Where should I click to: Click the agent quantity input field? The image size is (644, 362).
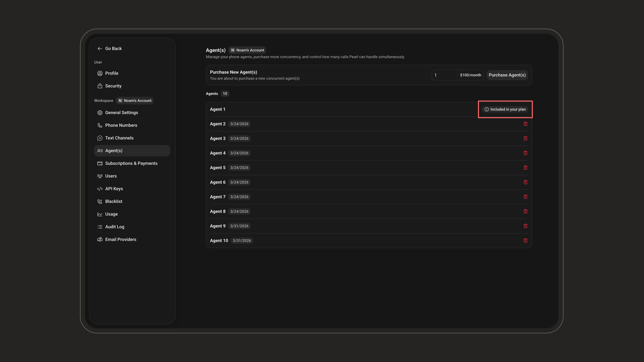444,75
